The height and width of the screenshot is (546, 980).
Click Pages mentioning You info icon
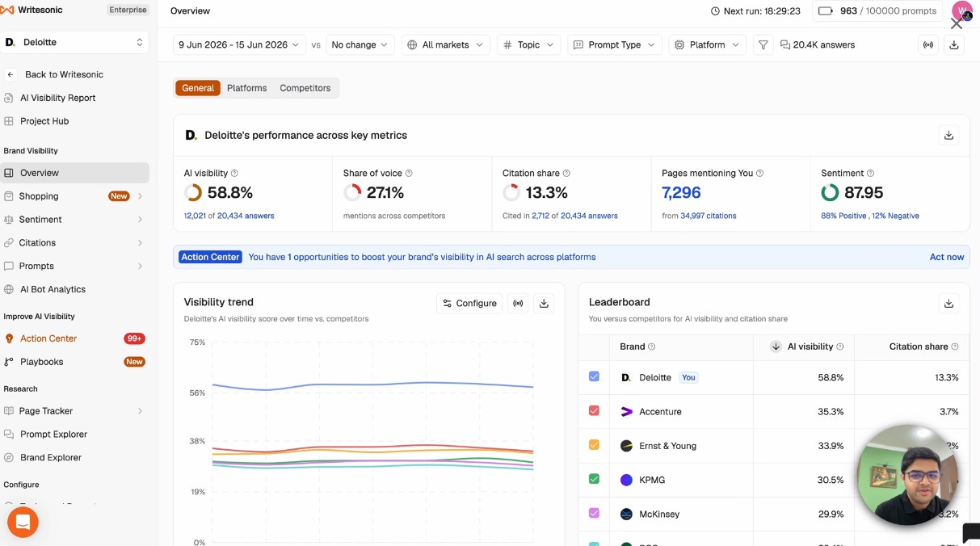[x=759, y=174]
